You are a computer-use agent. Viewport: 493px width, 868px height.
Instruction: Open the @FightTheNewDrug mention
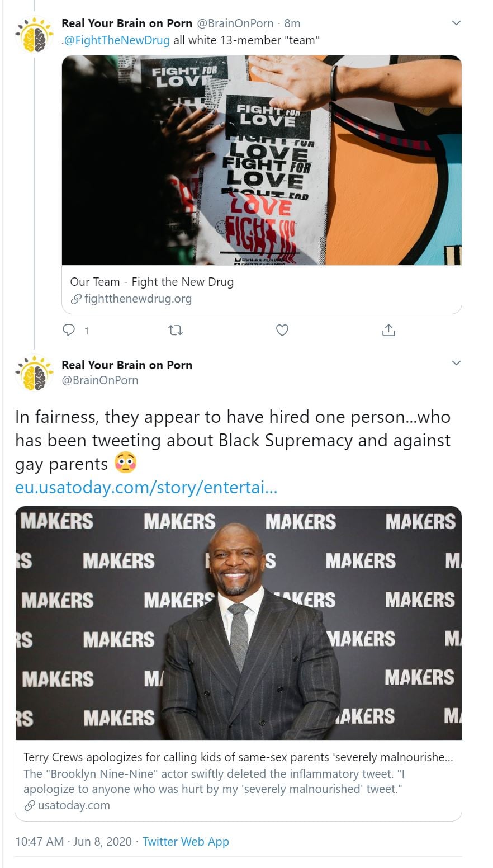coord(117,40)
